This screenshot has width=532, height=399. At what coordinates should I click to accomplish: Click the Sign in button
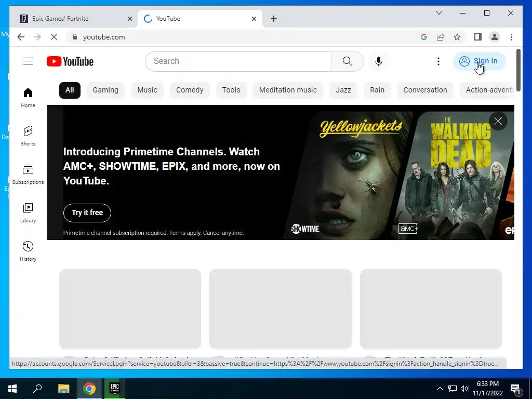480,61
